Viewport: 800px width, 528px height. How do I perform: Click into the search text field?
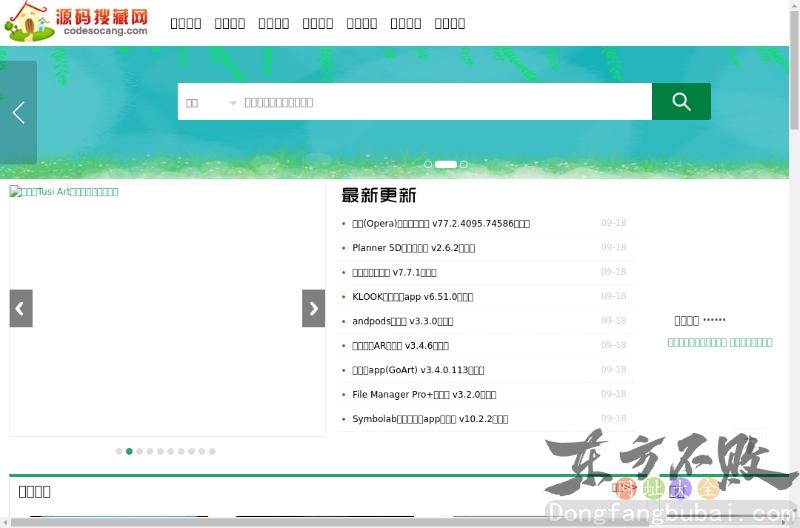pyautogui.click(x=445, y=102)
